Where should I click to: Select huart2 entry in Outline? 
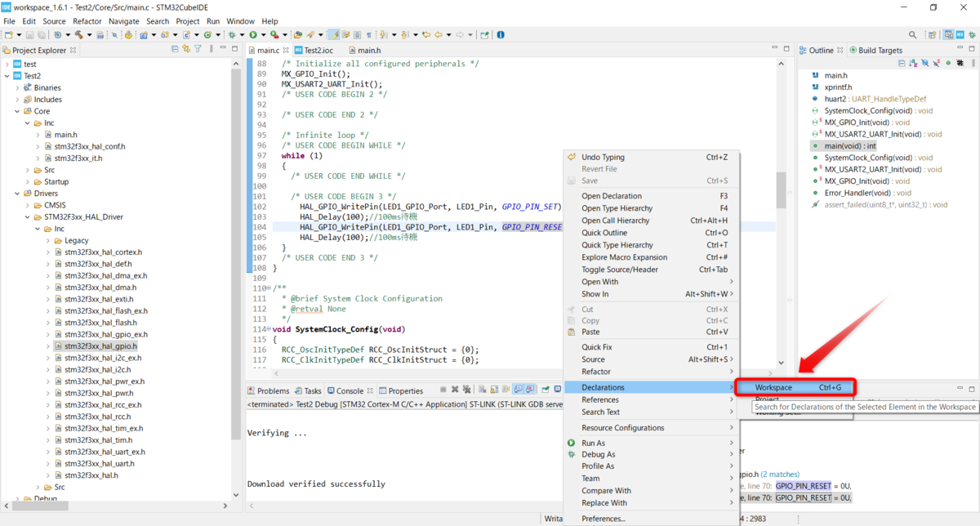(x=869, y=99)
